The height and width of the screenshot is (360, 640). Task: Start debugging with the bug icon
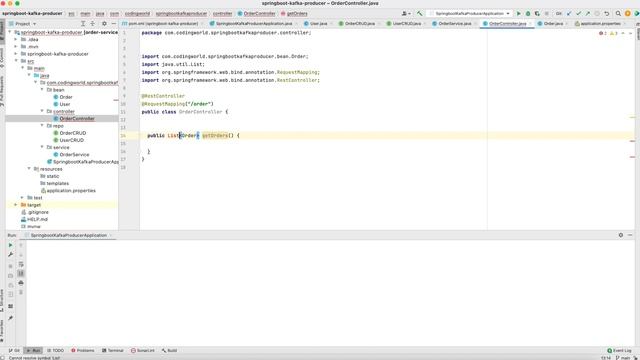[x=528, y=13]
